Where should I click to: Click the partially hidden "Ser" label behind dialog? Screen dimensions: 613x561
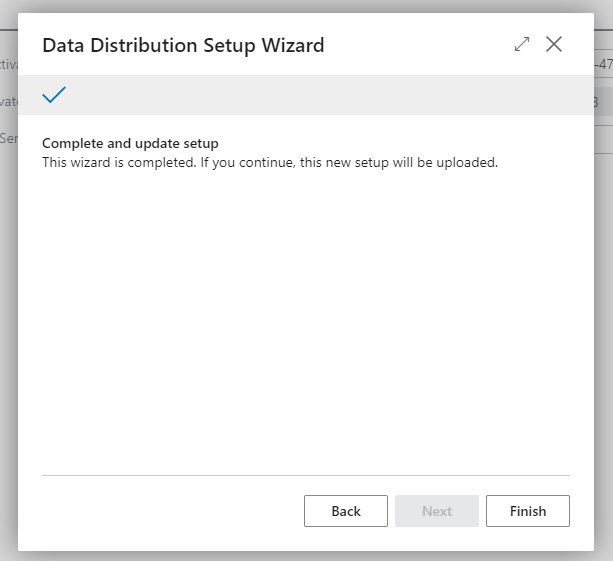point(8,137)
